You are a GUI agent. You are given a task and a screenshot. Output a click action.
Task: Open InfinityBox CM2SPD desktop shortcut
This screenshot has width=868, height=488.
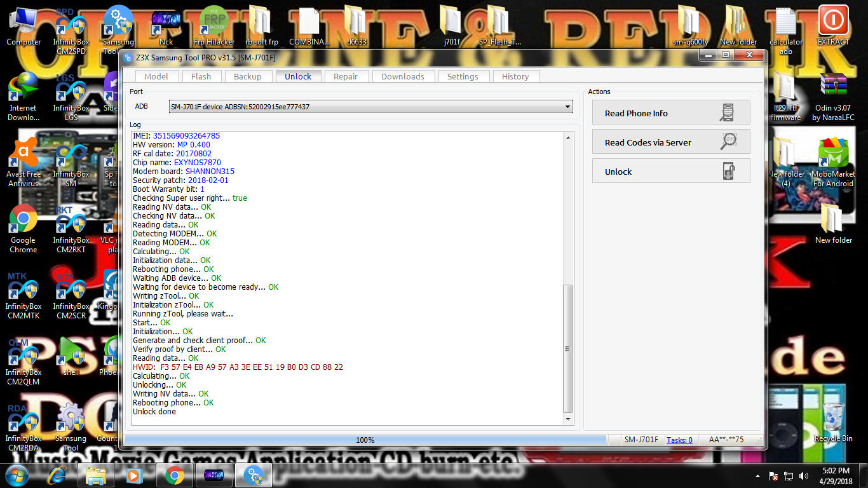click(x=71, y=30)
